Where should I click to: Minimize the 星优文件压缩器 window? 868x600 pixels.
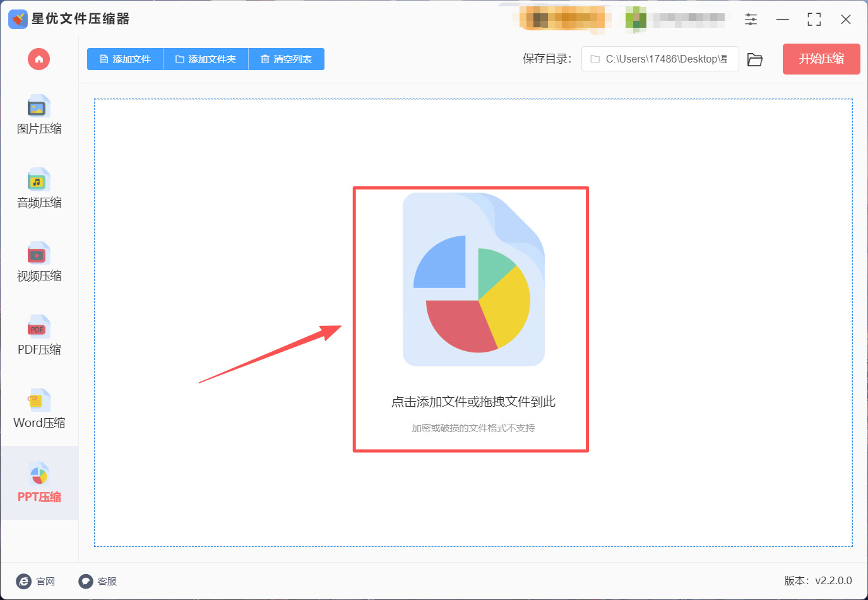(x=783, y=19)
